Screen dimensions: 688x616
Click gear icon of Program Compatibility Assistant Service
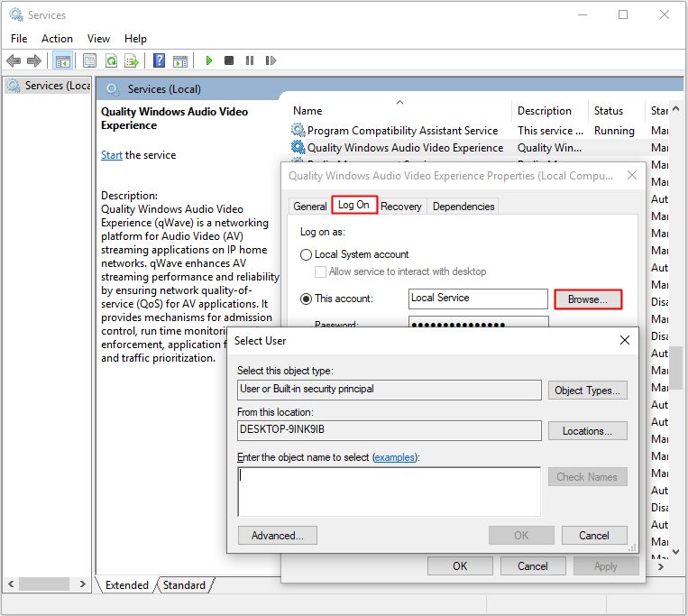(x=298, y=130)
